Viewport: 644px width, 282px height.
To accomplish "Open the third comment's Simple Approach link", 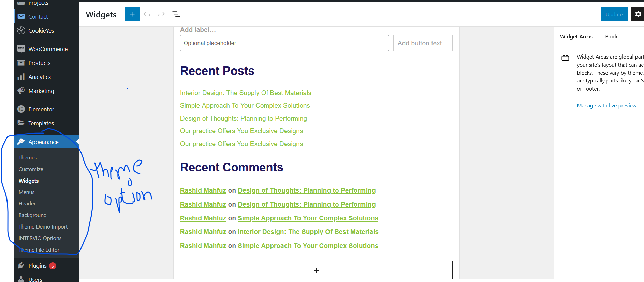I will [308, 218].
